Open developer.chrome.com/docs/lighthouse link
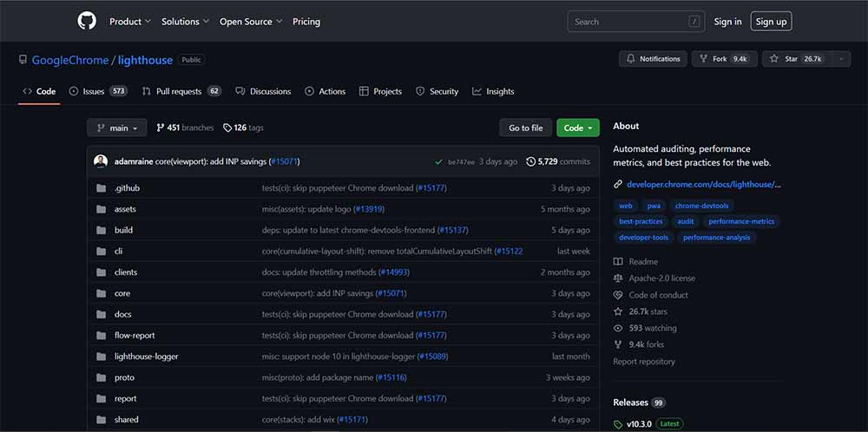The image size is (868, 432). [704, 184]
